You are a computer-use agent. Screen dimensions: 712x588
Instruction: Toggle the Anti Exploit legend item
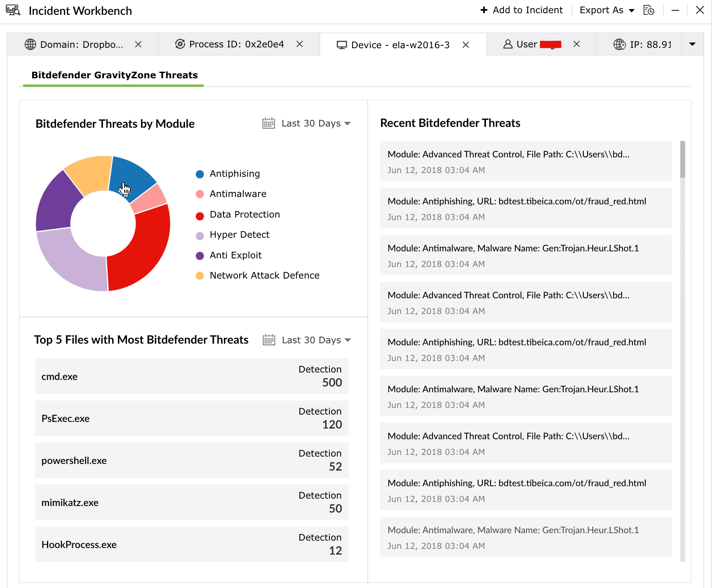click(228, 255)
